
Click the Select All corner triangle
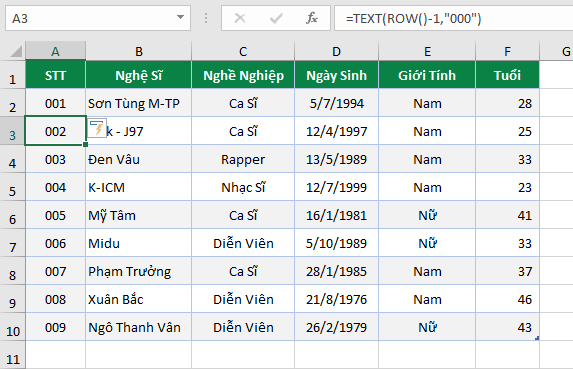pyautogui.click(x=16, y=52)
